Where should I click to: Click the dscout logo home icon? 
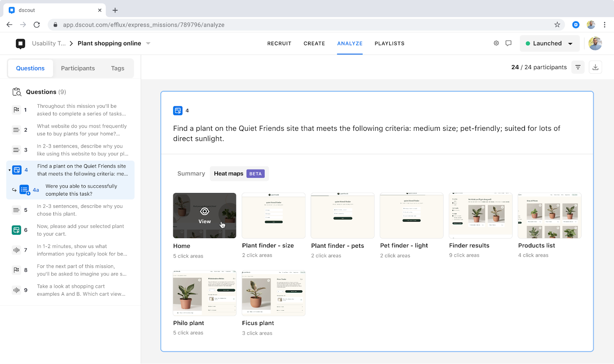20,44
